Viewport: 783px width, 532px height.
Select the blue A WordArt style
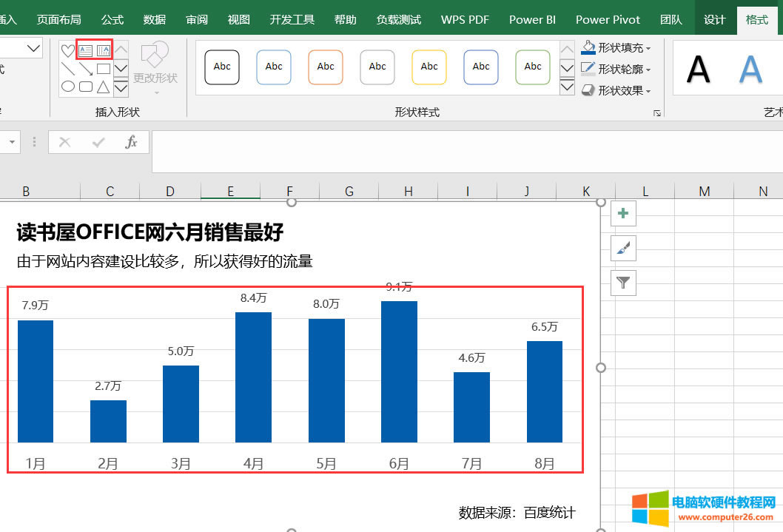[x=752, y=68]
